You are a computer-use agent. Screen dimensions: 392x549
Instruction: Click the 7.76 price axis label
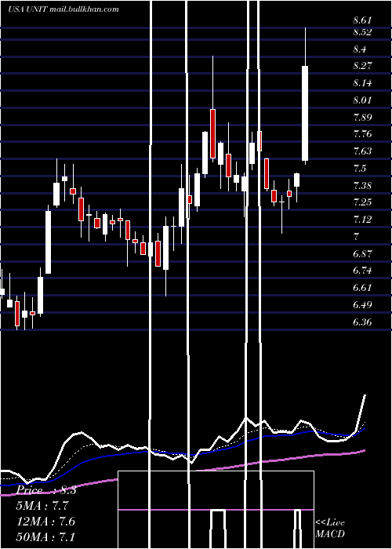362,134
